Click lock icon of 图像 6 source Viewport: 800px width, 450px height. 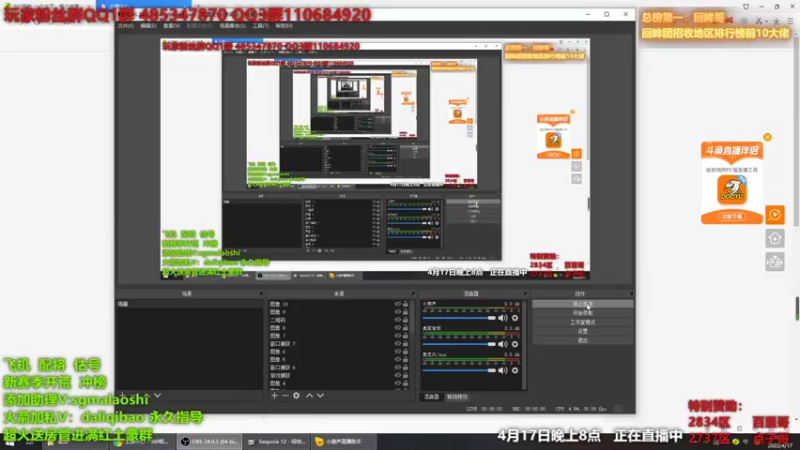click(406, 352)
